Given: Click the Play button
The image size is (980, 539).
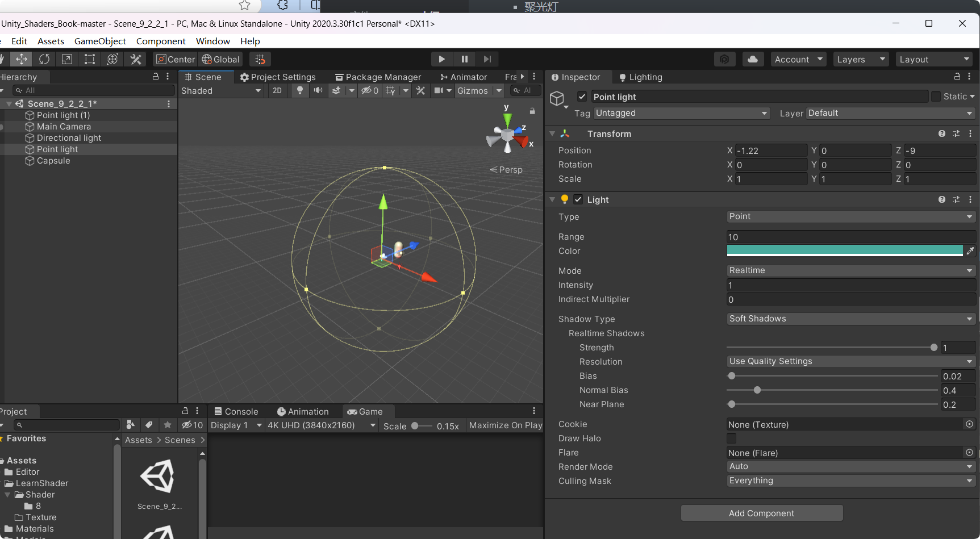Looking at the screenshot, I should click(x=441, y=59).
